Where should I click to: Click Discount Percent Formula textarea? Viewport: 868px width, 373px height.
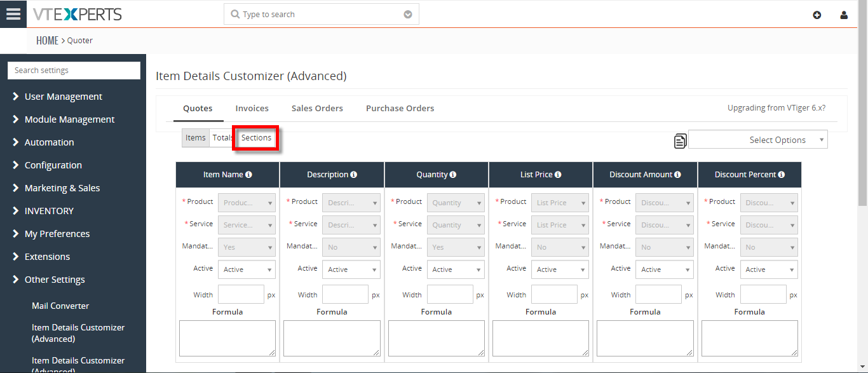click(x=750, y=338)
